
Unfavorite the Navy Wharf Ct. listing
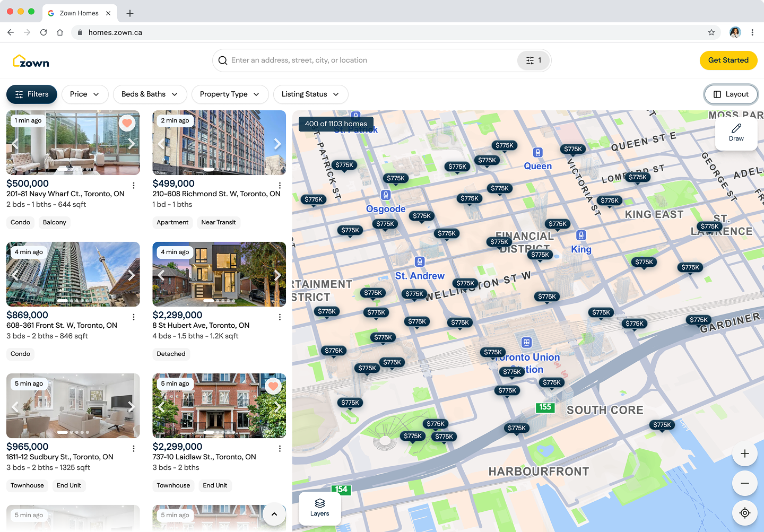[x=127, y=123]
